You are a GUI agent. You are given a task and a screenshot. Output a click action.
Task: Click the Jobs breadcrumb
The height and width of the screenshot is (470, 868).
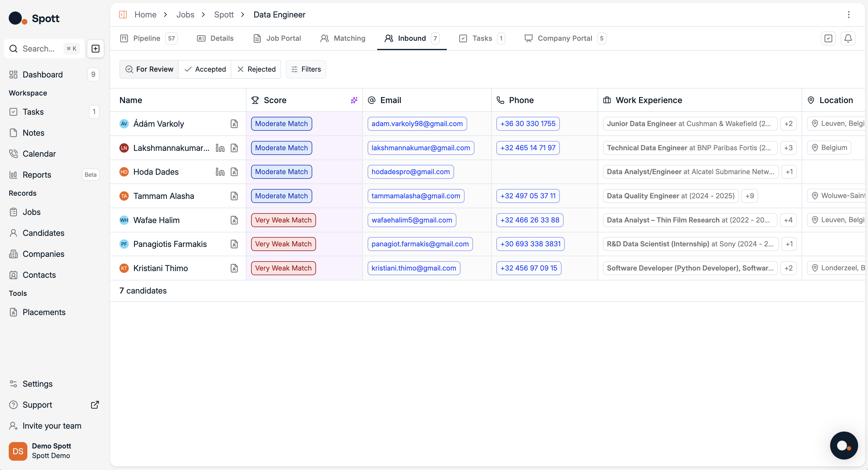(185, 15)
